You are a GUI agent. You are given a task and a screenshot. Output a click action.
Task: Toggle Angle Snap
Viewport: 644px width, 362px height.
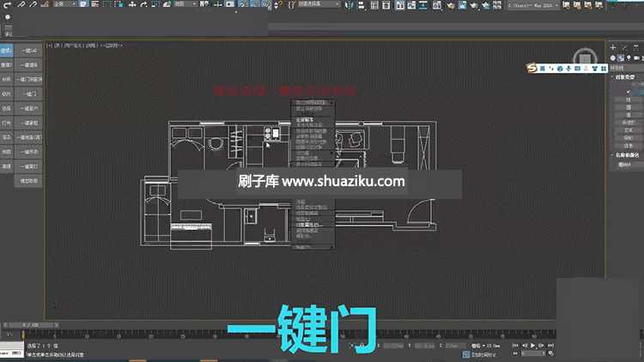click(255, 4)
